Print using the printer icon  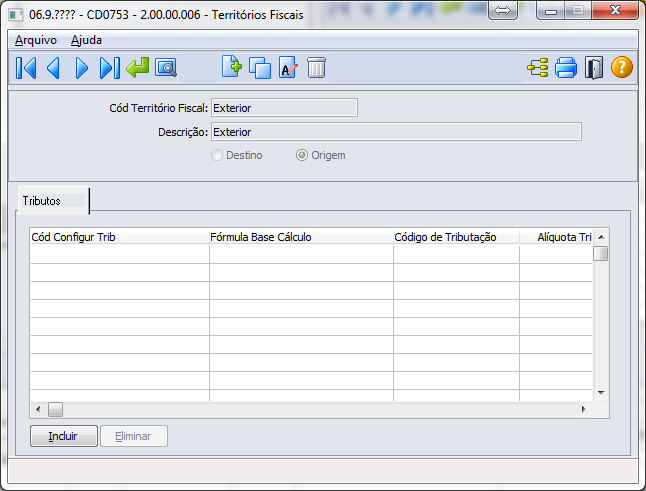(x=566, y=68)
